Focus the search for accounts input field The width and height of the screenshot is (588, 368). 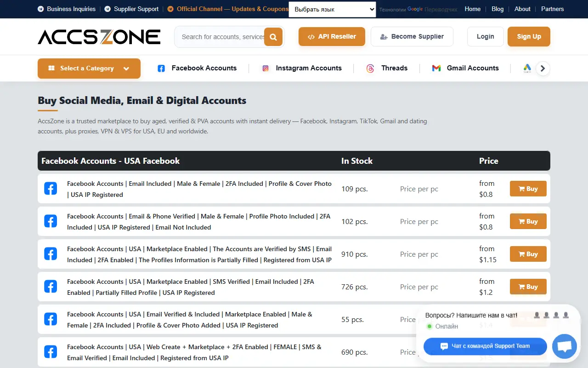point(222,37)
